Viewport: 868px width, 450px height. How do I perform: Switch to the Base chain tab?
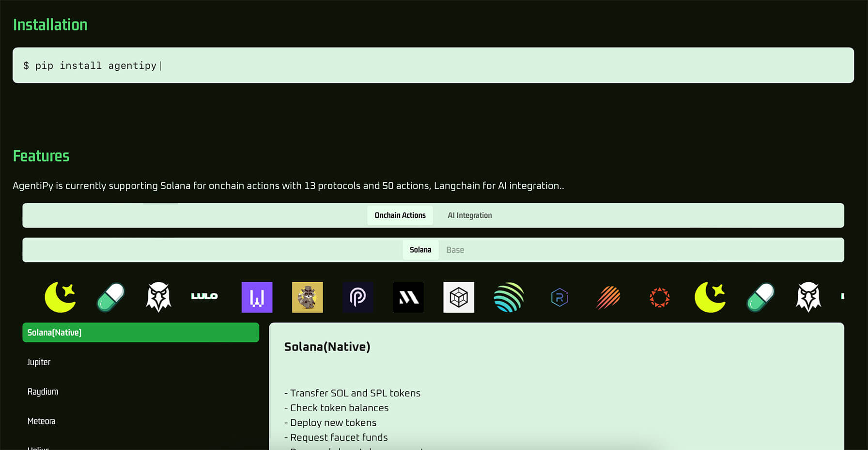coord(455,250)
